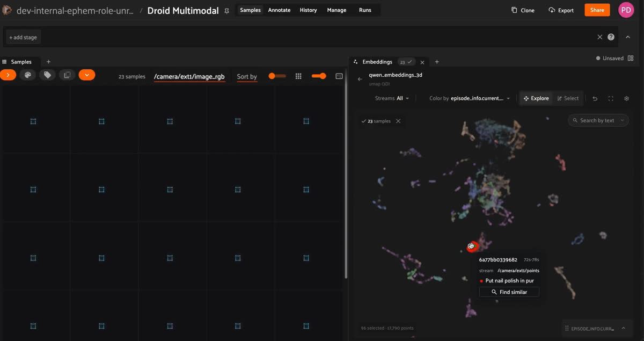Open the help icon in view bar
The image size is (644, 341).
611,37
